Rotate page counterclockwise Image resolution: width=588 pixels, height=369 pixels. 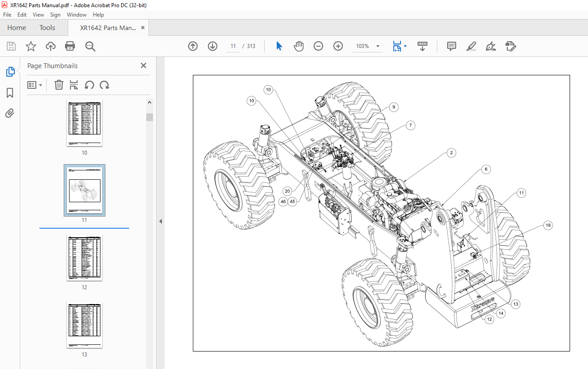(x=89, y=85)
